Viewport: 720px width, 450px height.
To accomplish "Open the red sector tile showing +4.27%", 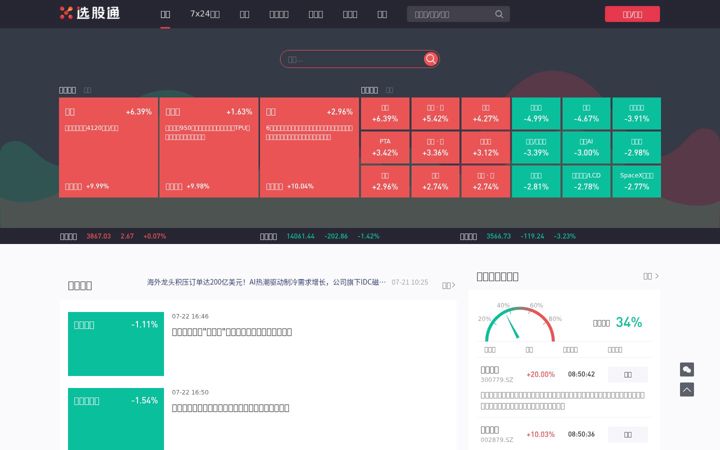I will (486, 113).
